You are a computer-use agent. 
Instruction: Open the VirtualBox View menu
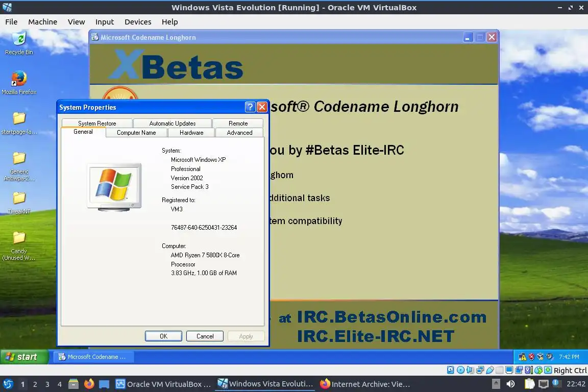(x=76, y=22)
